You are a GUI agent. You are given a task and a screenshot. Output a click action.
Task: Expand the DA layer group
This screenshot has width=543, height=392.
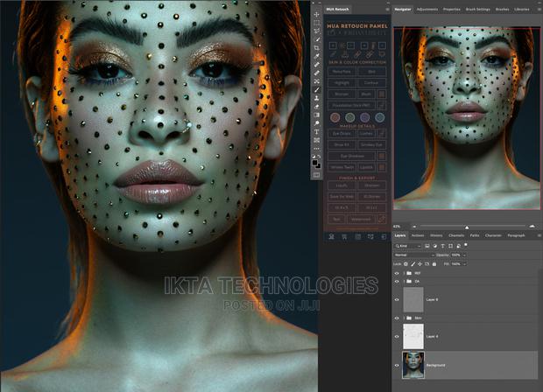(x=404, y=281)
